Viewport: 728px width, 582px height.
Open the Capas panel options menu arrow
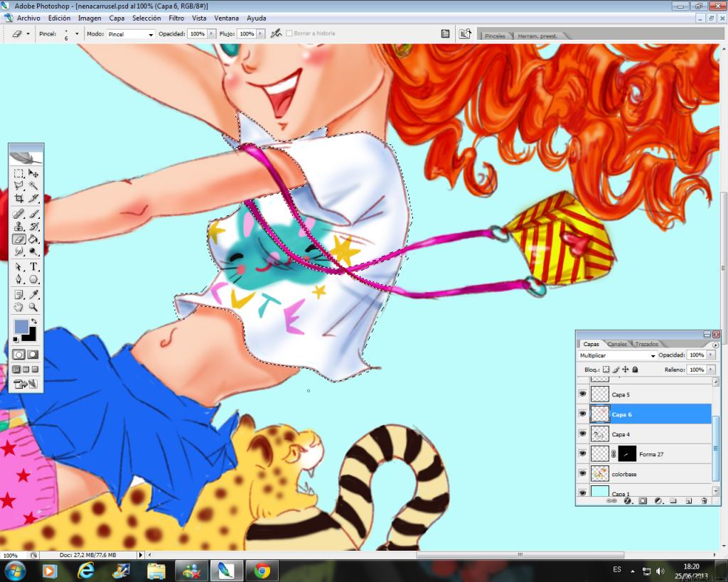tap(715, 345)
